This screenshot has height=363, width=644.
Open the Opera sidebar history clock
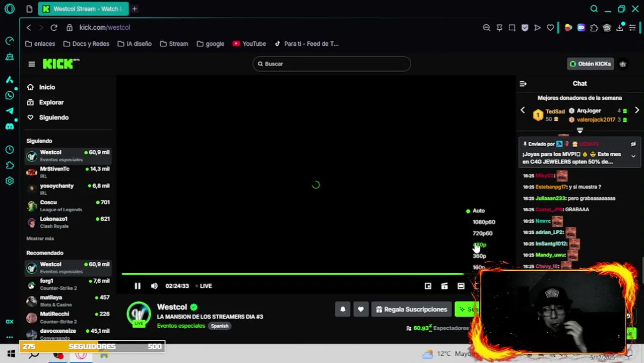pos(10,150)
